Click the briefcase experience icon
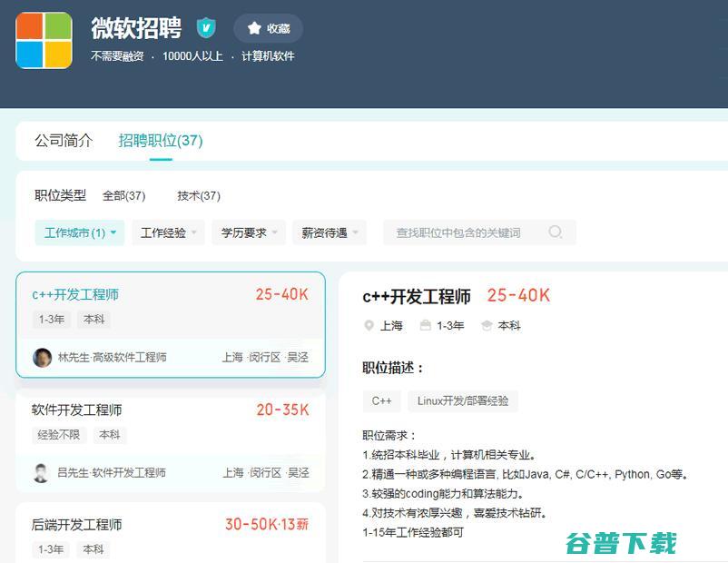728x563 pixels. (426, 325)
